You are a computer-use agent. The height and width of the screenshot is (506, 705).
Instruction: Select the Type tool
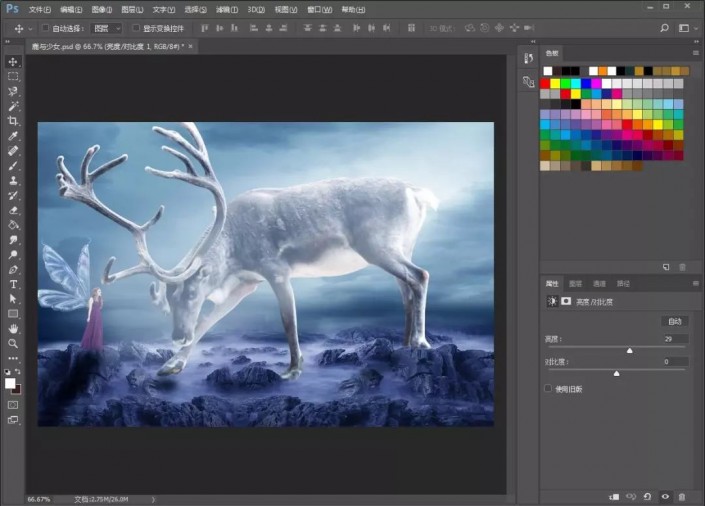[13, 284]
